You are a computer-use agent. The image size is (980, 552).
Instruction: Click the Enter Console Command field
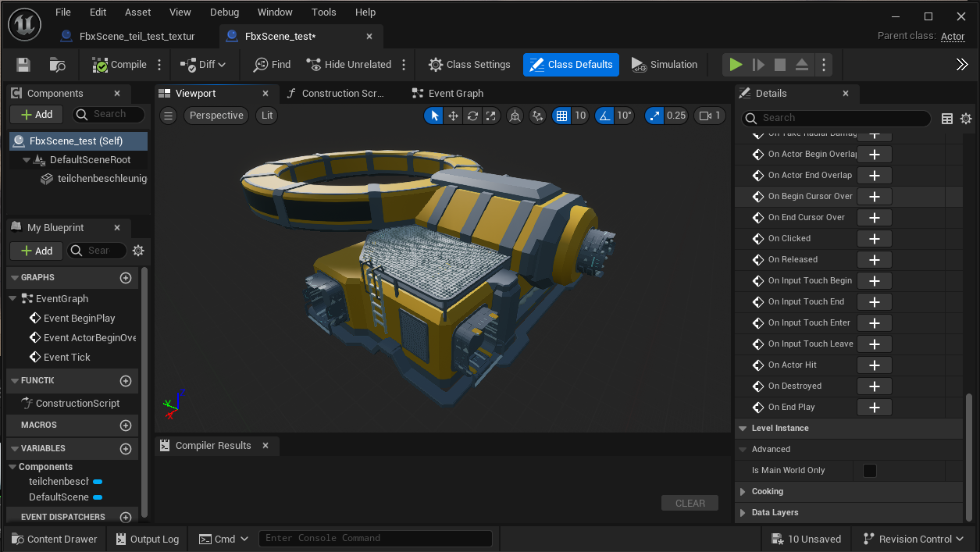(376, 538)
